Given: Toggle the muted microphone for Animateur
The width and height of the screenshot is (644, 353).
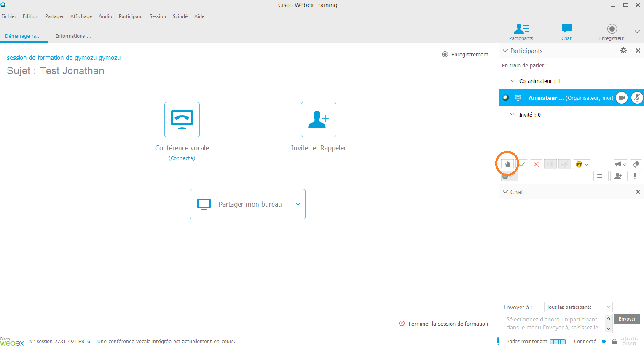Looking at the screenshot, I should pyautogui.click(x=637, y=98).
